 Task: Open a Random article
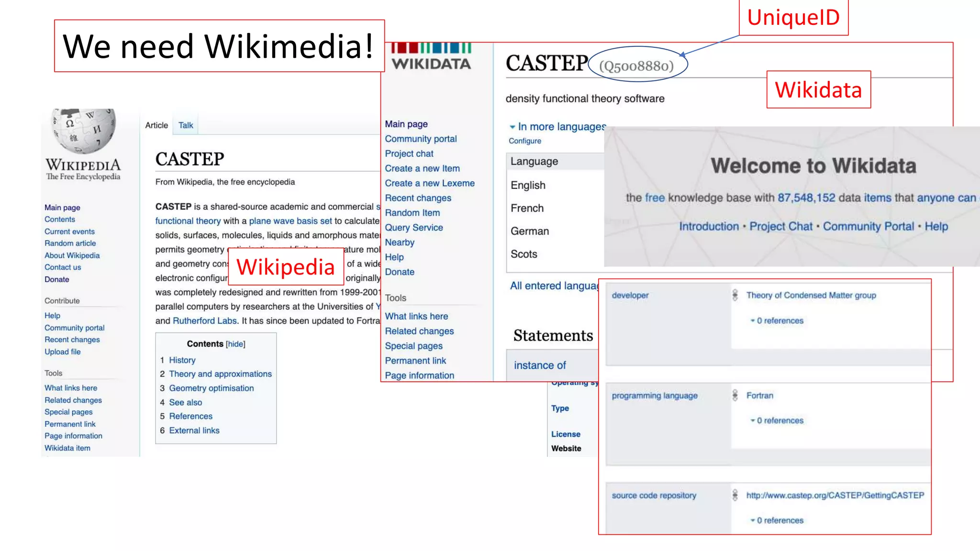[x=70, y=243]
